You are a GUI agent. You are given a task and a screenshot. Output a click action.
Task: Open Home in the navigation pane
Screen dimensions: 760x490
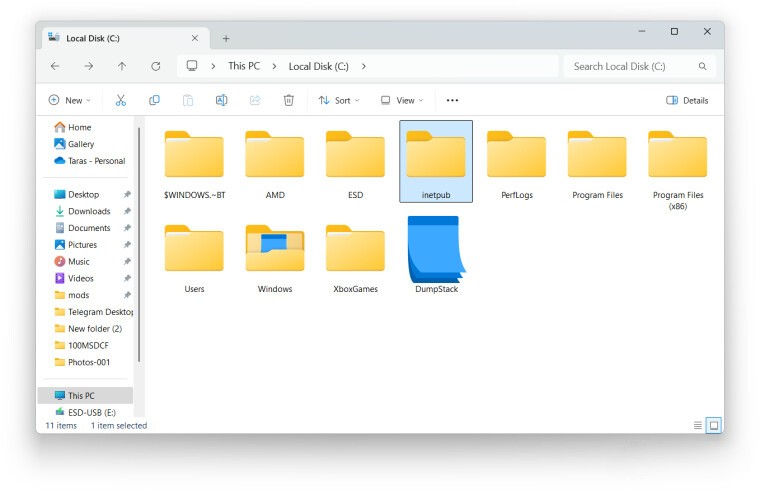coord(73,127)
